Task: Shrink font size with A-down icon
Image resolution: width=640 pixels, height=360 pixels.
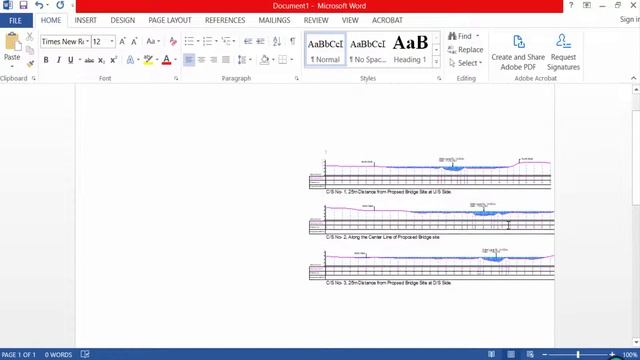Action: (134, 41)
